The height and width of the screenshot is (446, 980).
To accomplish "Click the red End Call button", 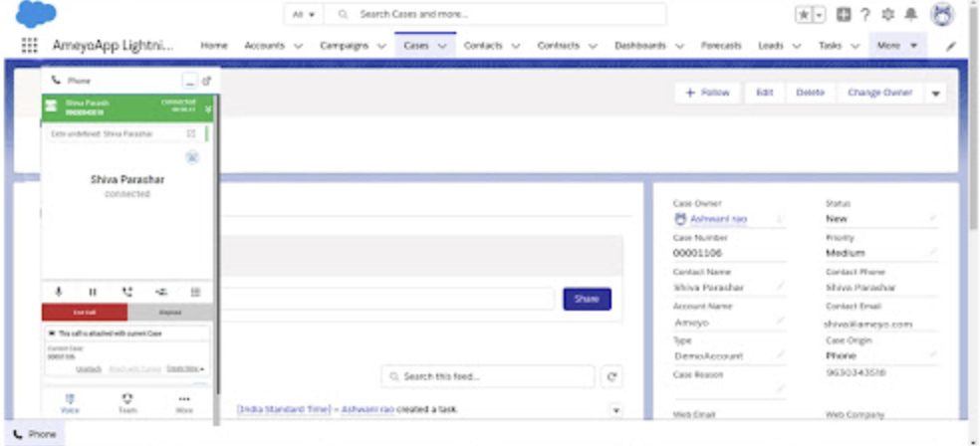I will tap(85, 312).
